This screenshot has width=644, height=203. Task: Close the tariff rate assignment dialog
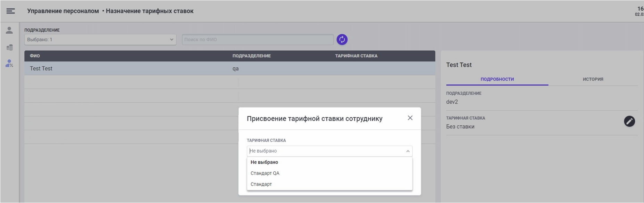pyautogui.click(x=410, y=118)
